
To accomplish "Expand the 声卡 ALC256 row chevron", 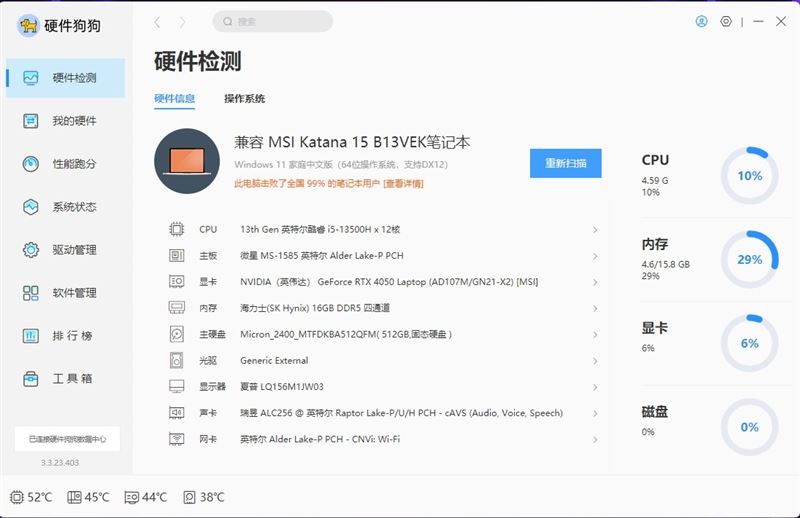I will click(x=595, y=413).
